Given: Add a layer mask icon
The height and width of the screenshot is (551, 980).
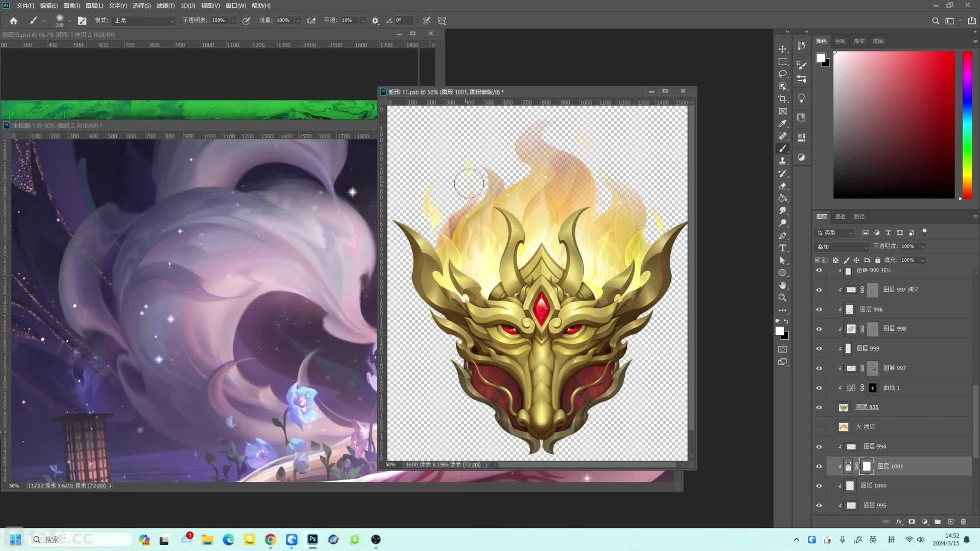Looking at the screenshot, I should pos(912,522).
